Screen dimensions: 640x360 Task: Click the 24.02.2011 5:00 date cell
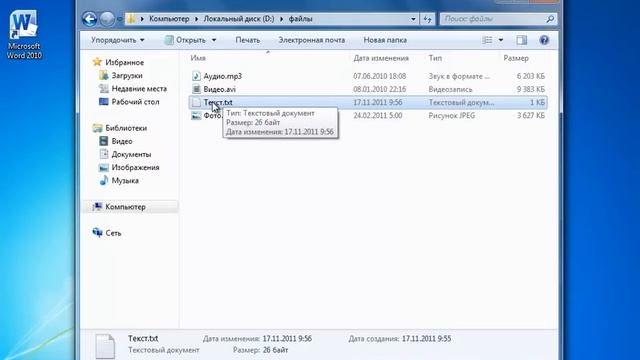coord(378,116)
